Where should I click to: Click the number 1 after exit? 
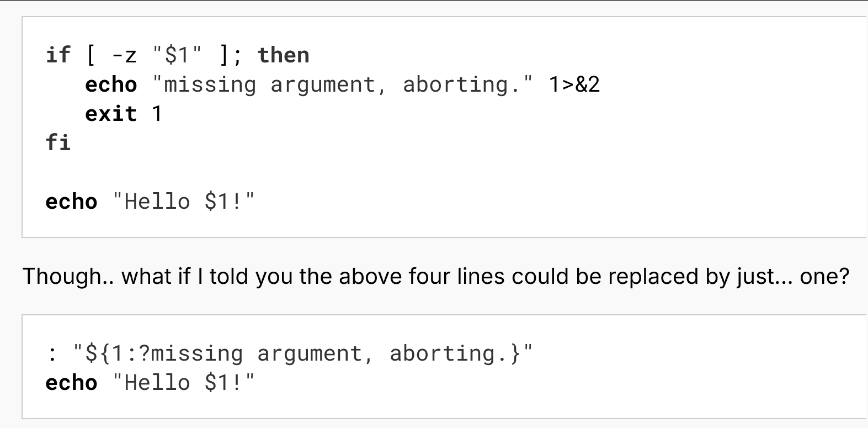(157, 114)
